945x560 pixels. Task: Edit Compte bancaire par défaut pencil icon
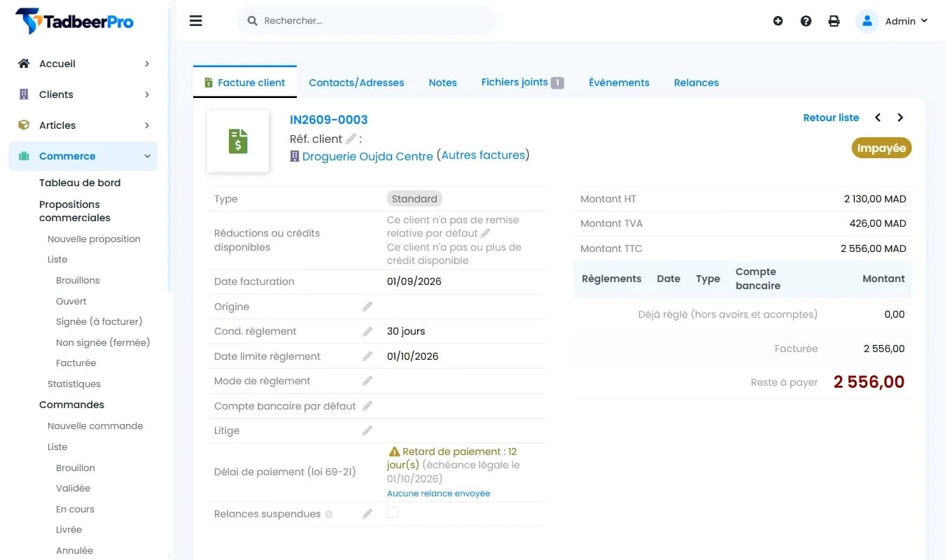point(367,406)
